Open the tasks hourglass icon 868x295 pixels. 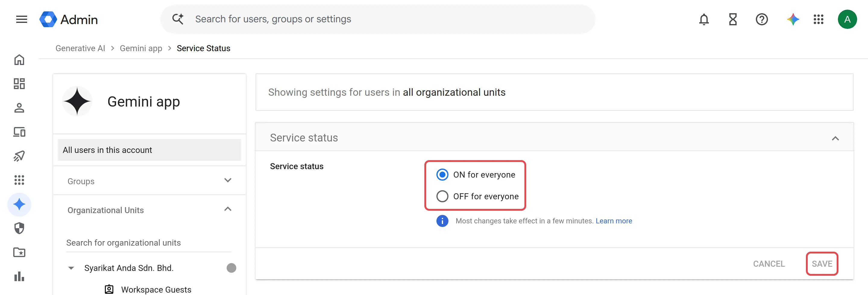click(x=733, y=20)
